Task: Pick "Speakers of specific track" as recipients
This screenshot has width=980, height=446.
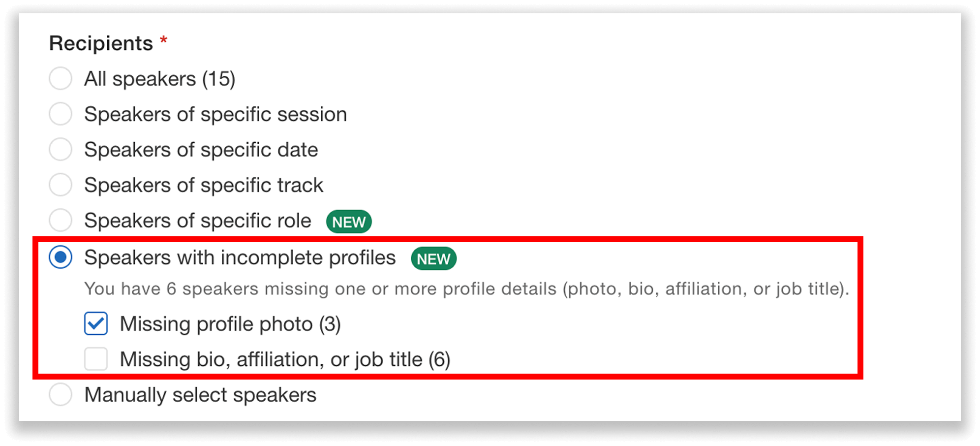Action: tap(60, 185)
